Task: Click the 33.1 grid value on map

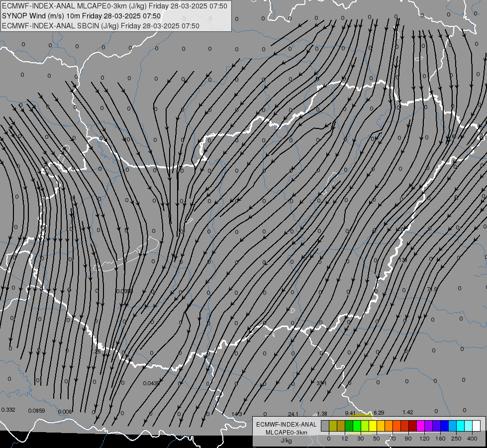Action: click(x=321, y=383)
